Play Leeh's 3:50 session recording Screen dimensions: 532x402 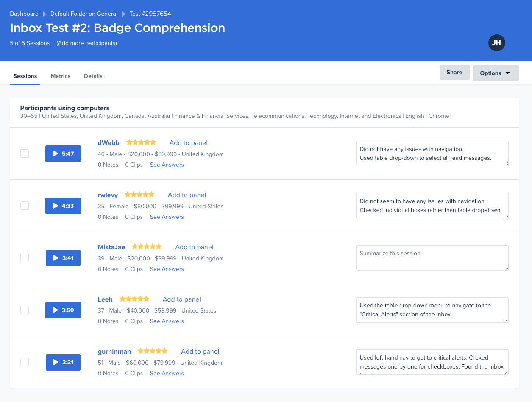pos(63,310)
